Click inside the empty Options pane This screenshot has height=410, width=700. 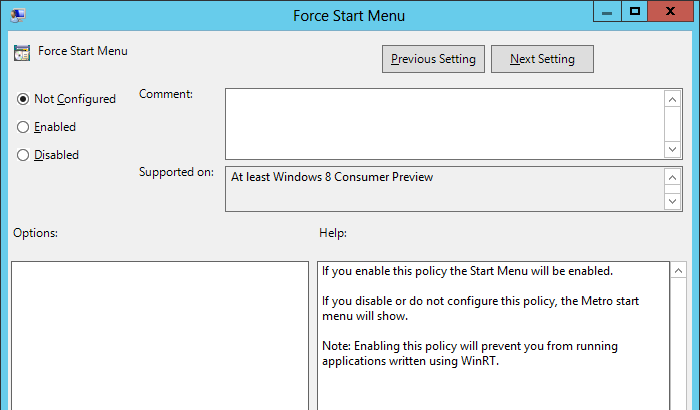click(160, 335)
